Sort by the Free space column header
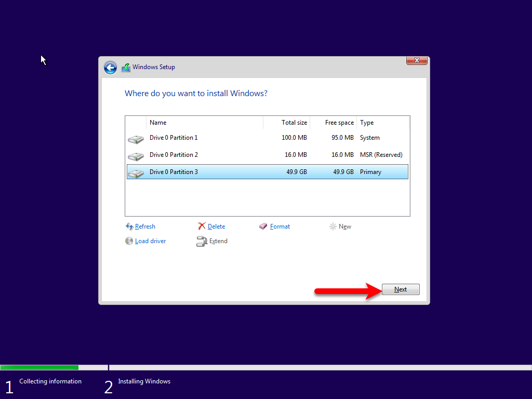This screenshot has width=532, height=399. click(x=333, y=123)
